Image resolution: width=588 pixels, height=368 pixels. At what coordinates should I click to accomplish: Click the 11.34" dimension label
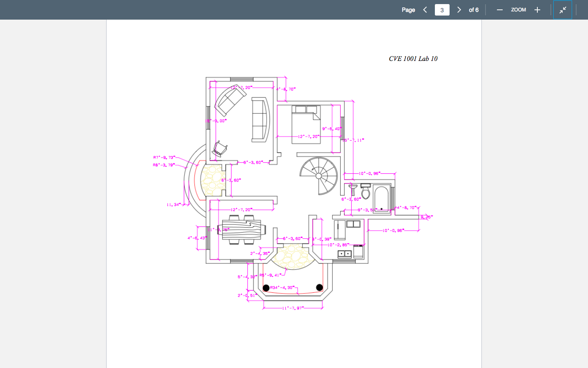(174, 204)
